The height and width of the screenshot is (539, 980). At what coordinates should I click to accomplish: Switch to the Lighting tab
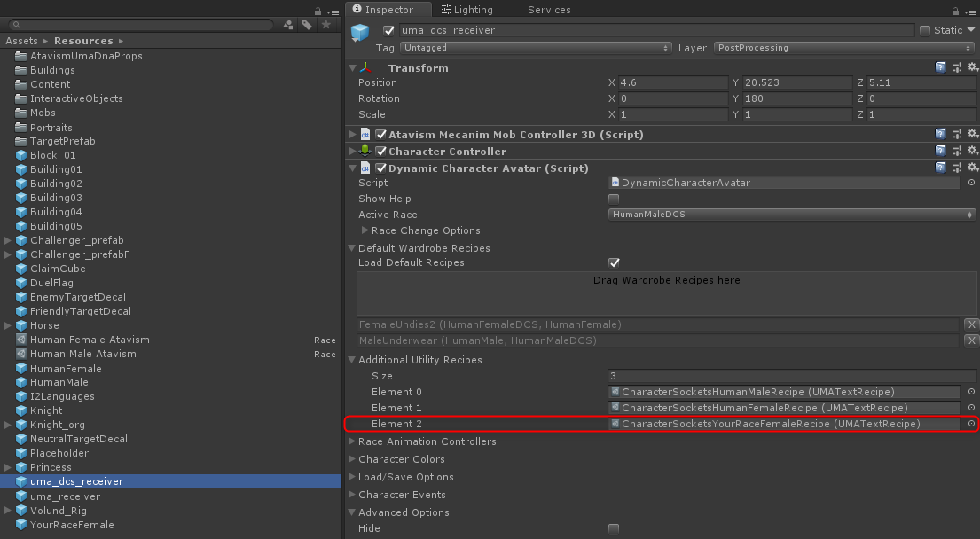[x=472, y=10]
